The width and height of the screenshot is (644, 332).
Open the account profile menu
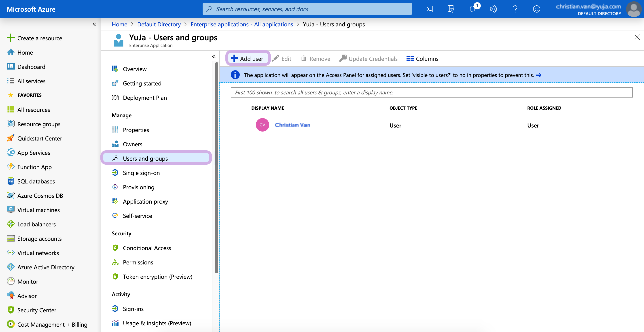click(x=633, y=9)
